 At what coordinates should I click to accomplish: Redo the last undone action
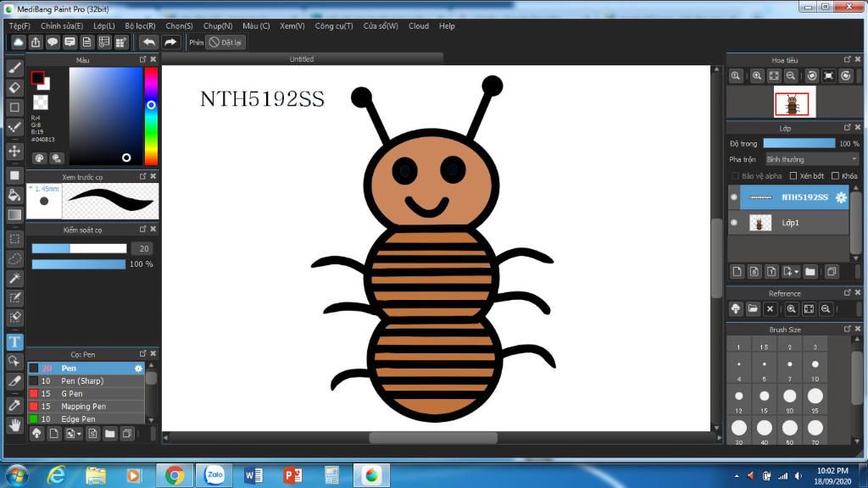(170, 42)
